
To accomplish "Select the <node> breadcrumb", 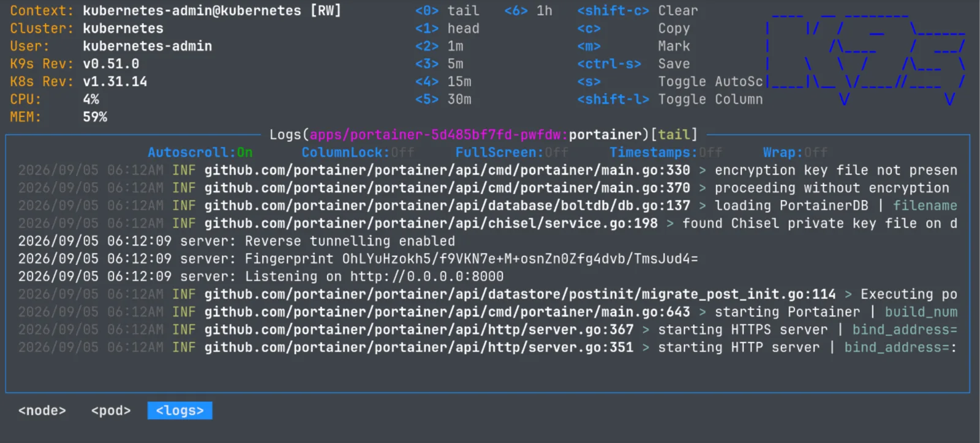I will click(x=42, y=411).
